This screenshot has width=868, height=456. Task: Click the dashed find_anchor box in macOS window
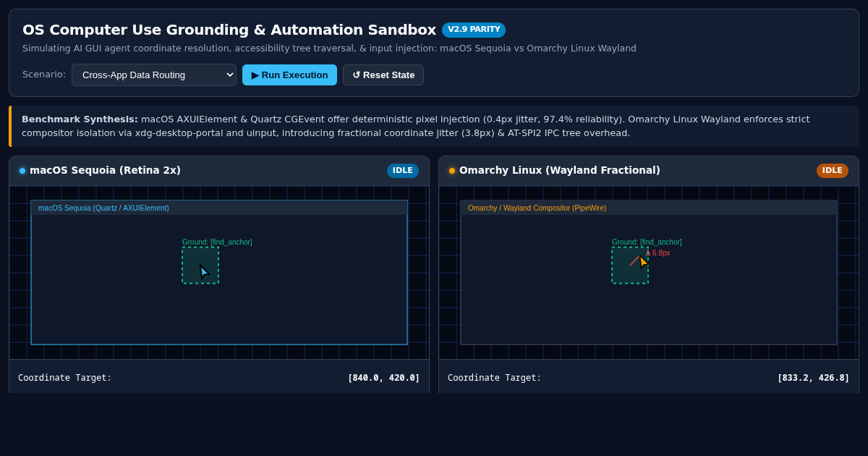tap(200, 265)
